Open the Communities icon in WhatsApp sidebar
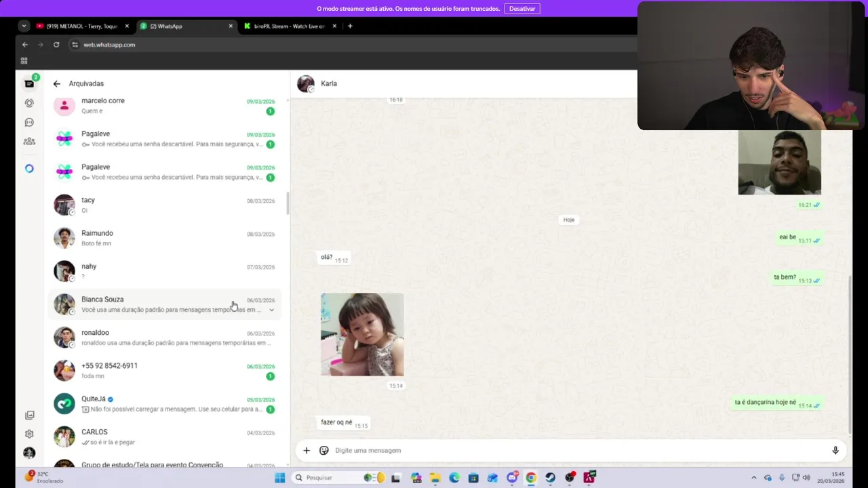Image resolution: width=868 pixels, height=488 pixels. click(29, 141)
